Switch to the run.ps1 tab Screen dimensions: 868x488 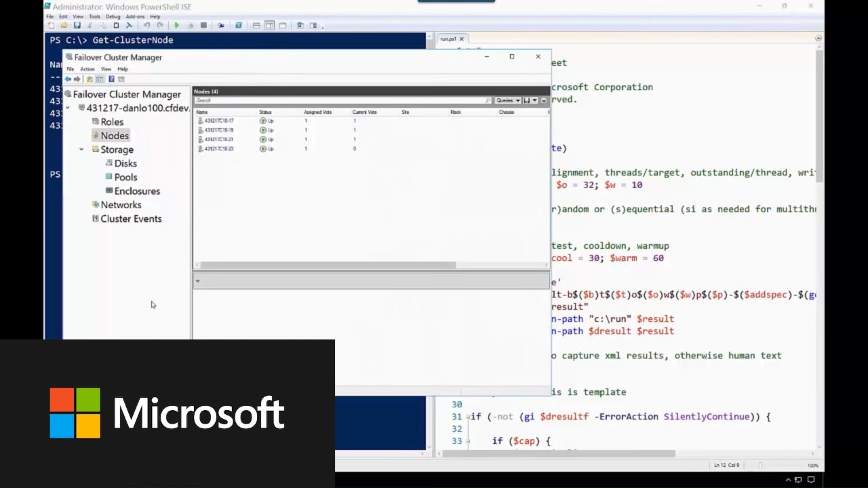pos(448,39)
